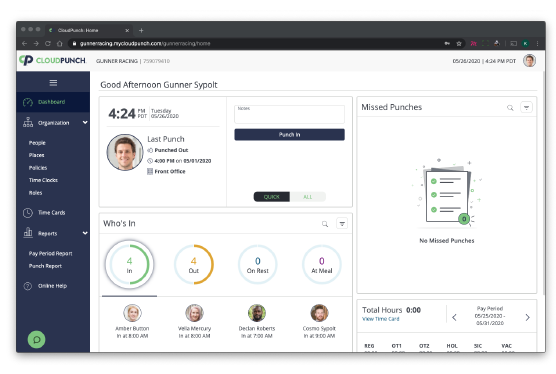556x374 pixels.
Task: Open user profile avatar at top right
Action: coord(529,61)
